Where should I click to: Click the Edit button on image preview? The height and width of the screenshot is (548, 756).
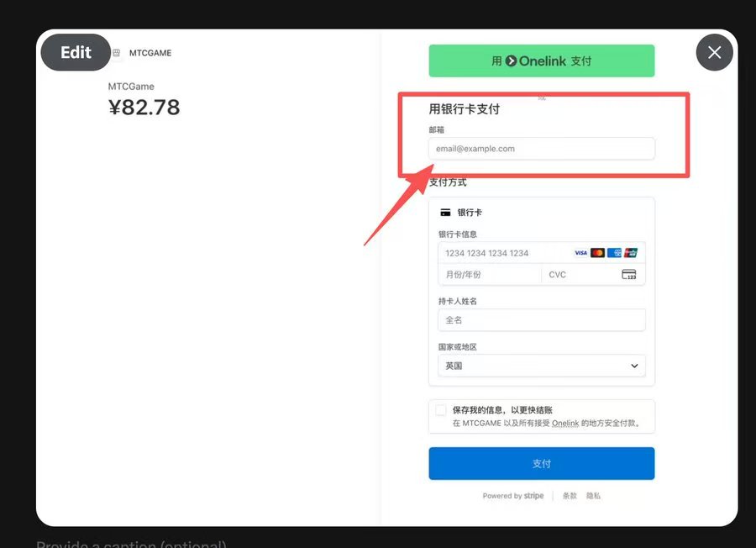(x=76, y=52)
